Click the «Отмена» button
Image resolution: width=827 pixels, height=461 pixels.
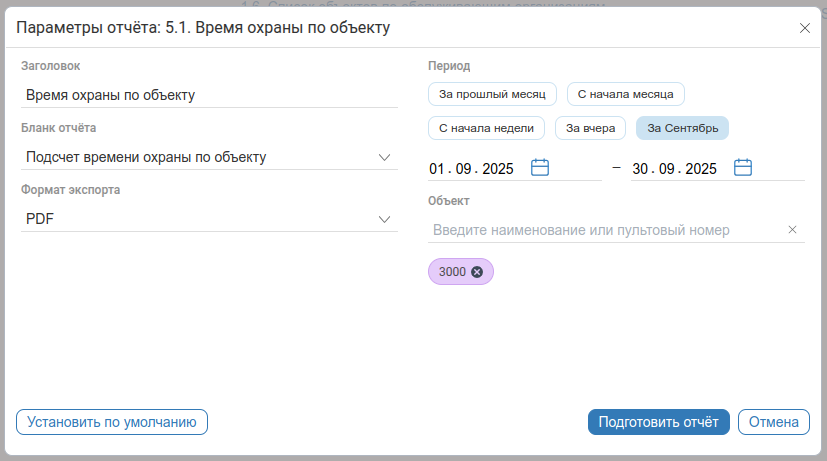pos(773,422)
